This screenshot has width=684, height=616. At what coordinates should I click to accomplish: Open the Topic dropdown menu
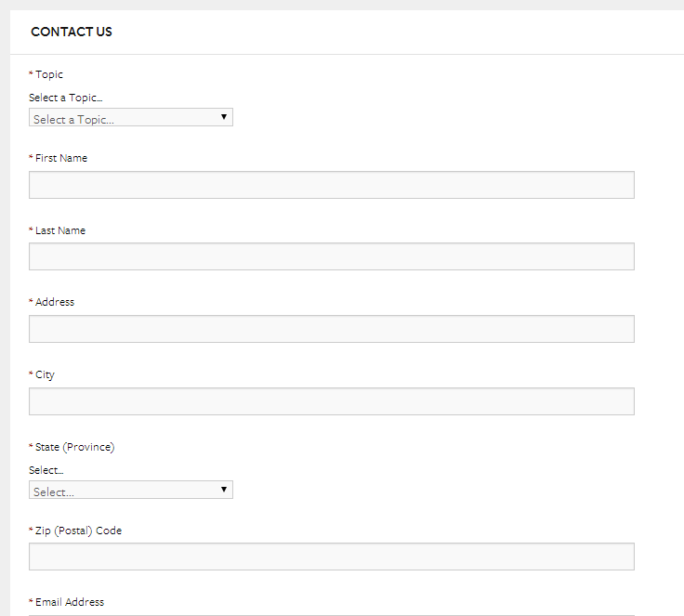130,118
